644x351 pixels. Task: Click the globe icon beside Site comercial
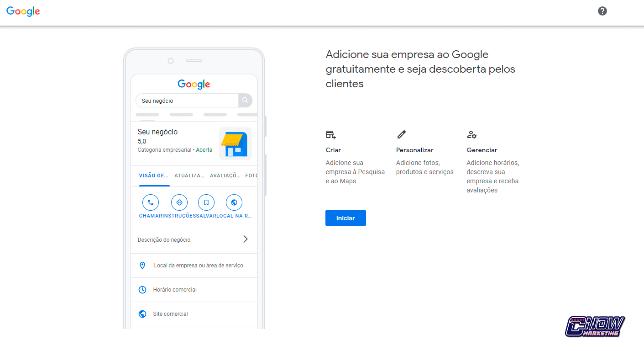142,314
